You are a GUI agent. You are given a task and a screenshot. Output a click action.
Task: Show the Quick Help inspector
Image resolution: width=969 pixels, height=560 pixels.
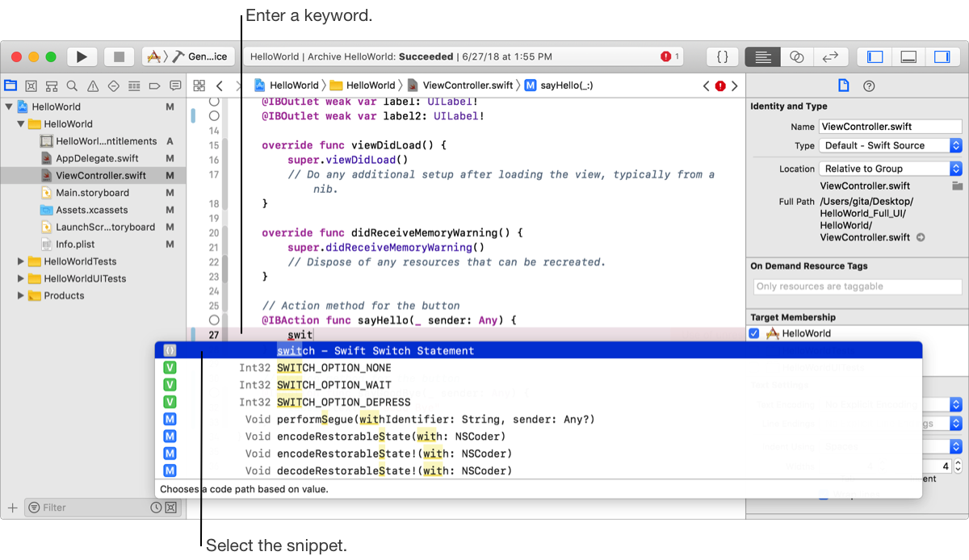(x=869, y=86)
